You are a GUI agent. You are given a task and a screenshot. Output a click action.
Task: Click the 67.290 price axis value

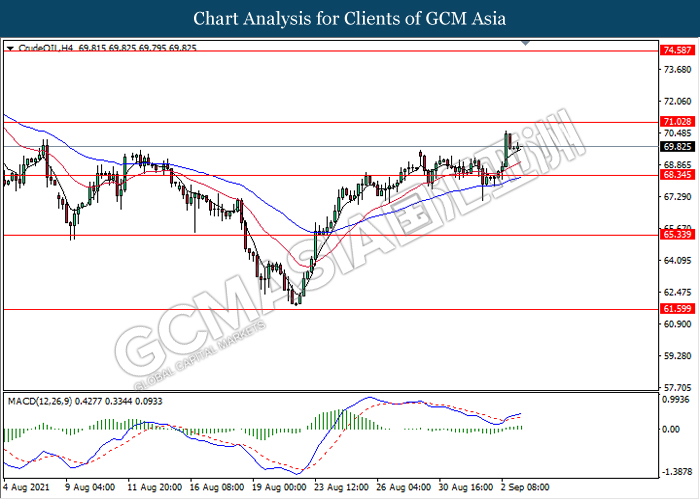tap(677, 196)
